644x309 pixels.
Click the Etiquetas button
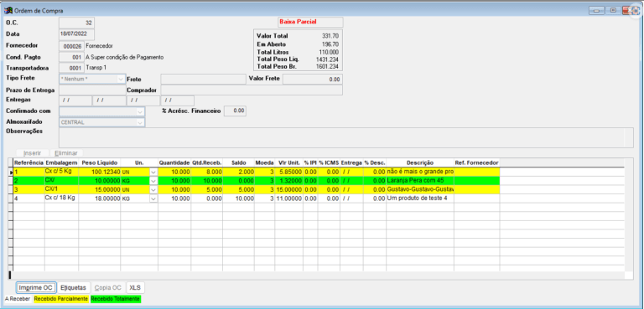73,288
